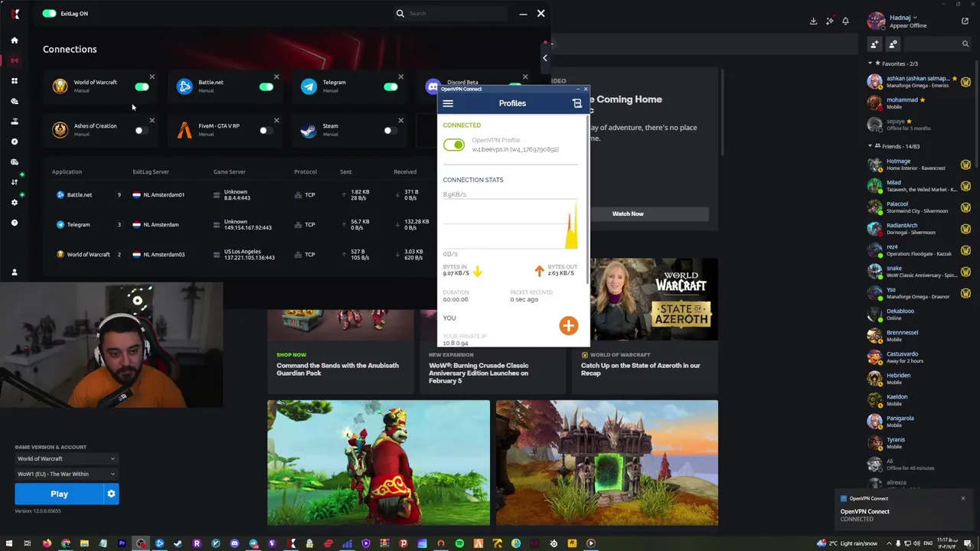The width and height of the screenshot is (980, 551).
Task: Select friend Hotmage in list
Action: 920,165
